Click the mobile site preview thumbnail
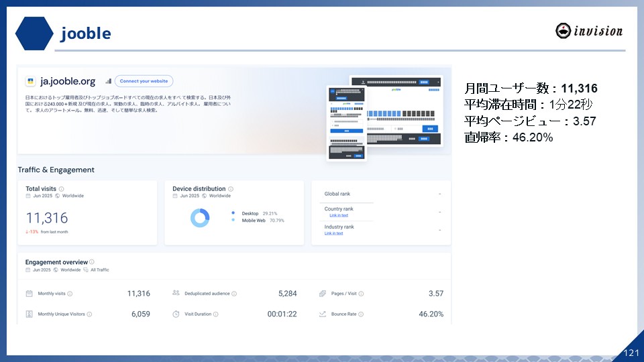The image size is (644, 362). coord(346,123)
